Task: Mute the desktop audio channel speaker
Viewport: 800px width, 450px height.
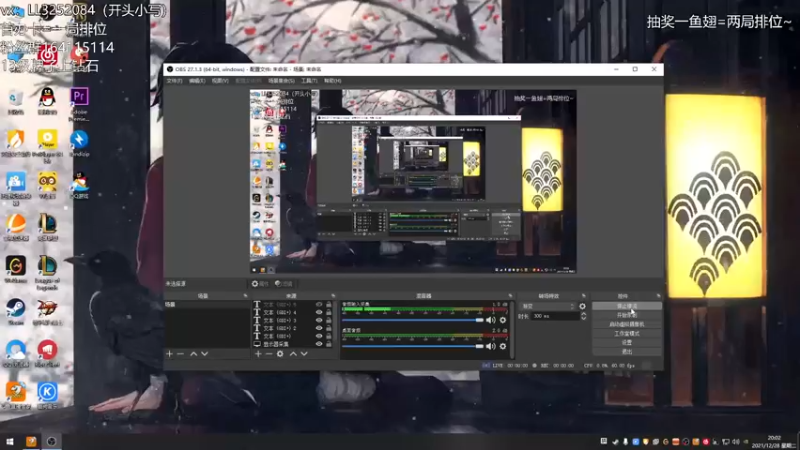Action: pos(490,346)
